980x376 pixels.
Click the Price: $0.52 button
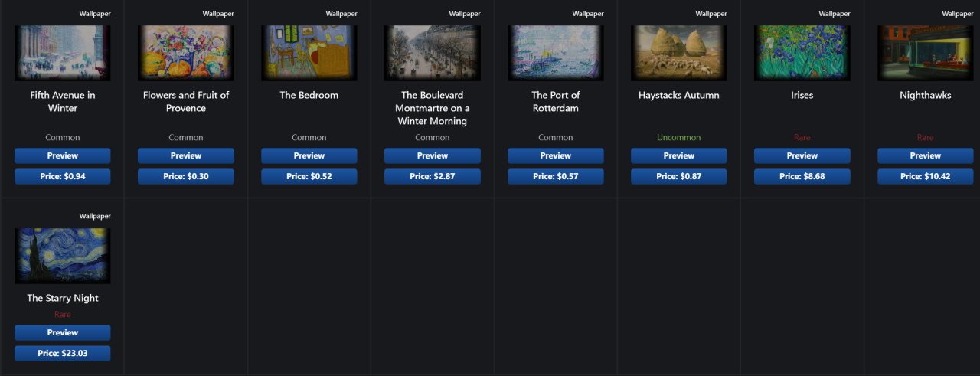click(309, 176)
